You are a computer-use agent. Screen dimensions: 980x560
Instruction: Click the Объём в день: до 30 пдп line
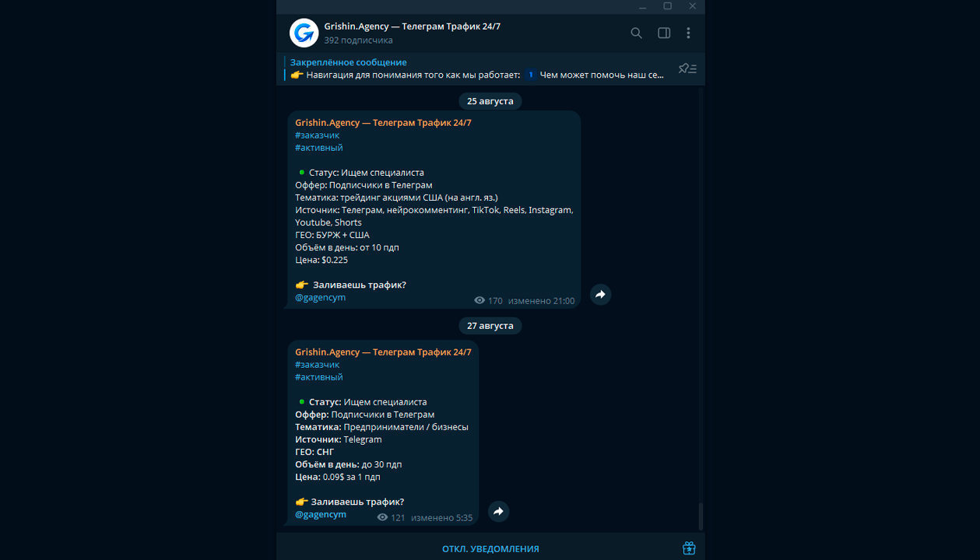tap(349, 464)
